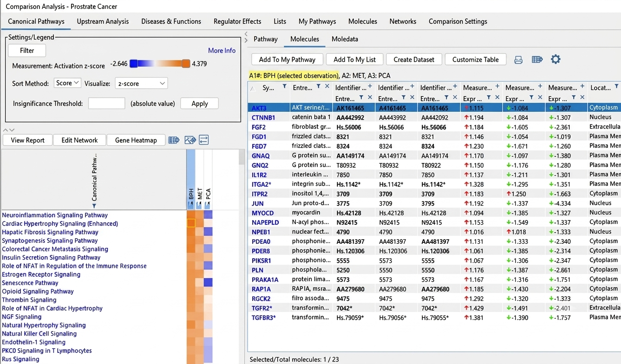Viewport: 621px width, 364px height.
Task: Switch to the Pathway sub-tab
Action: (266, 39)
